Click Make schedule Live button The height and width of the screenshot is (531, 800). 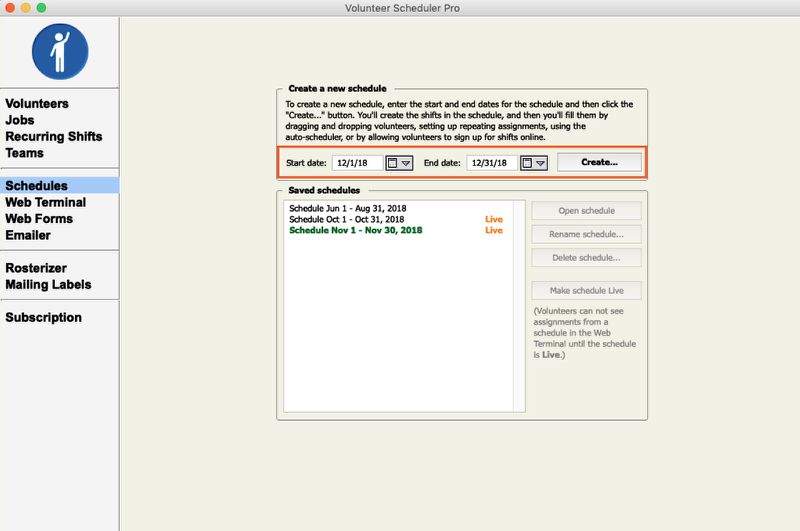point(586,290)
